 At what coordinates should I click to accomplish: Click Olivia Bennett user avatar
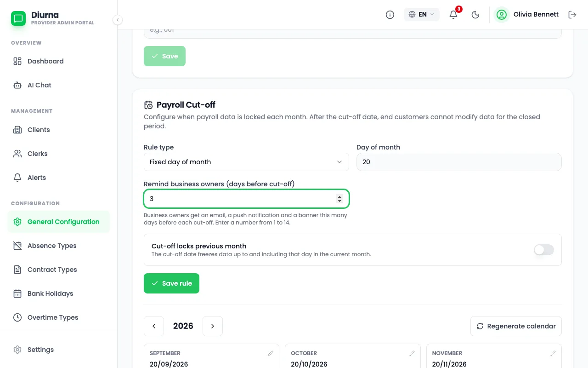(502, 15)
